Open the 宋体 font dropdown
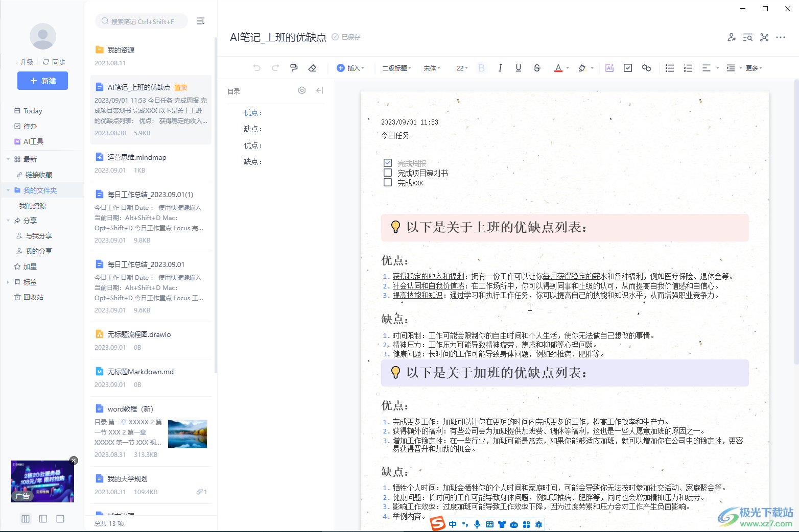The height and width of the screenshot is (532, 799). pos(432,68)
